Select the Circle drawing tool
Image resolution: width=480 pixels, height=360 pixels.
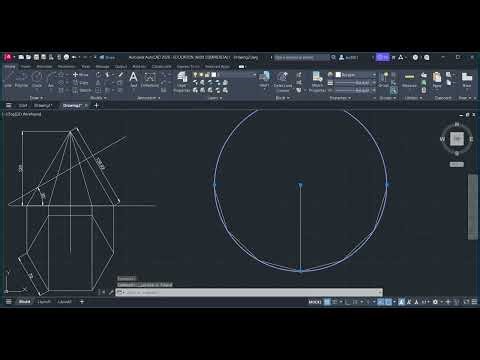pyautogui.click(x=37, y=79)
